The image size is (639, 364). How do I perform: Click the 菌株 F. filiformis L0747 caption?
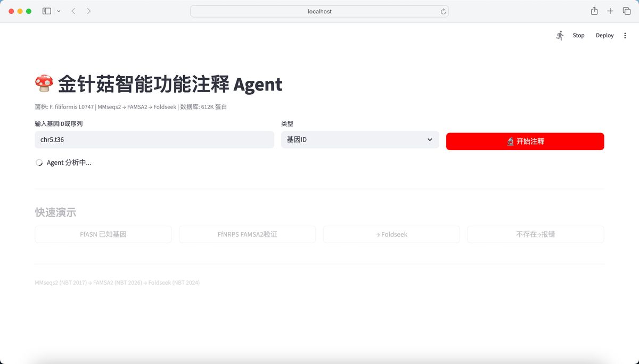(131, 107)
